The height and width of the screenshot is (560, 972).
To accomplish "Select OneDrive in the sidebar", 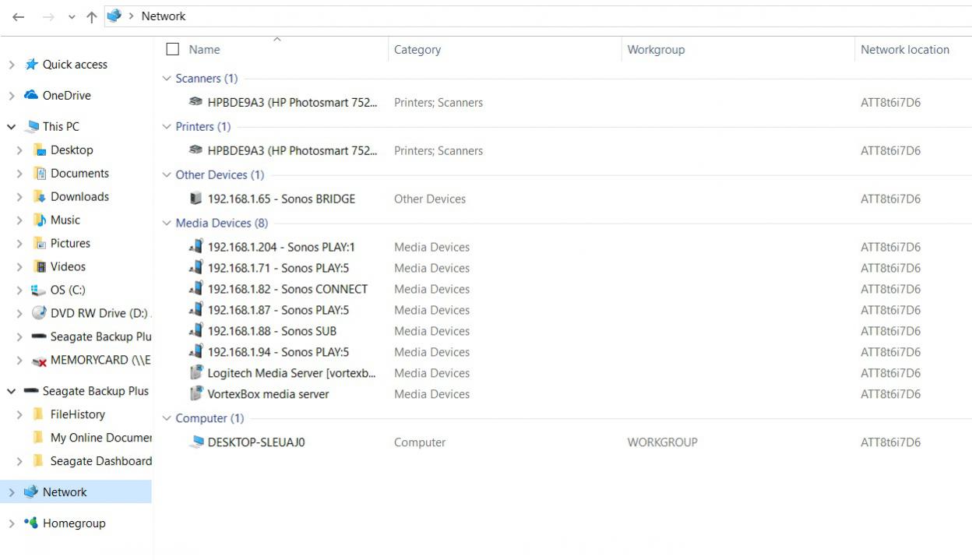I will 67,96.
